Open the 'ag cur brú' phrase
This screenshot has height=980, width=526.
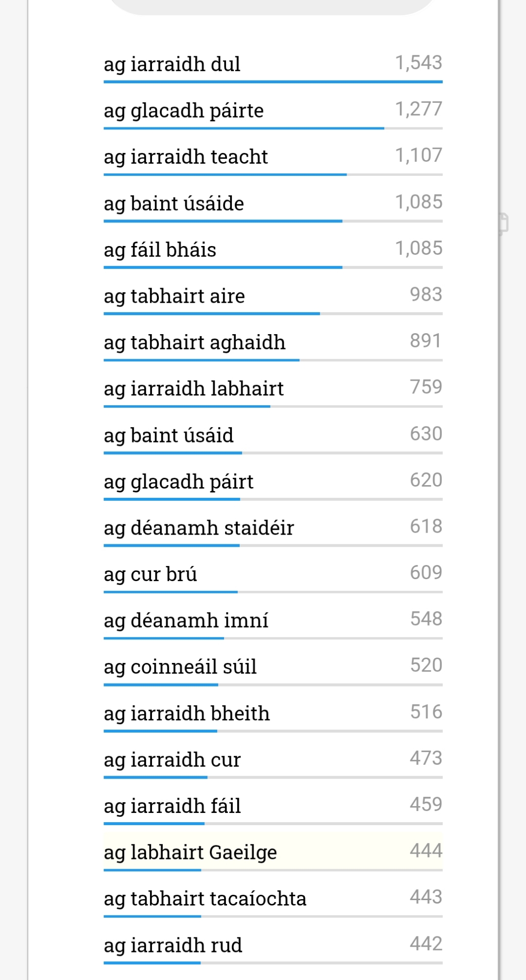pyautogui.click(x=150, y=574)
